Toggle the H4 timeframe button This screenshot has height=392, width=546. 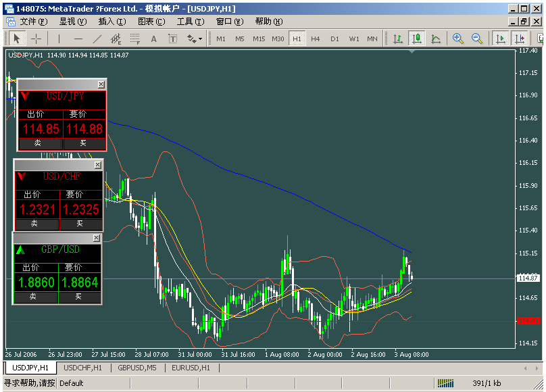(316, 39)
